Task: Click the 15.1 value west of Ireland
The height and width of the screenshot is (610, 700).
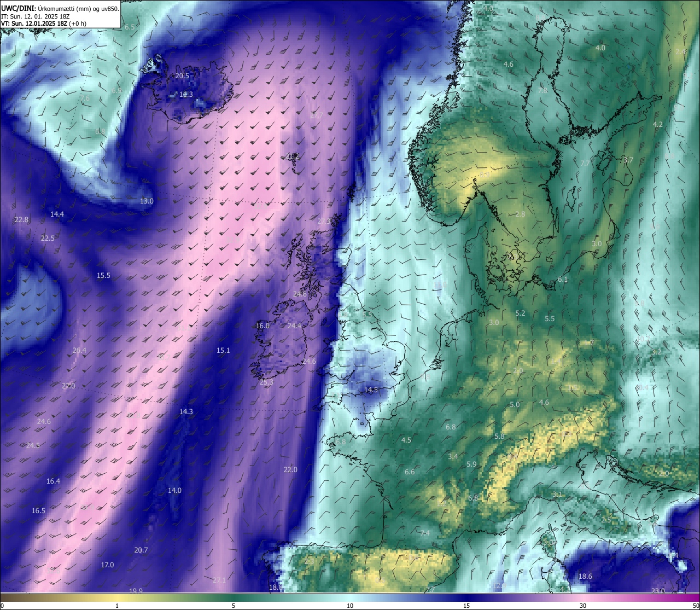Action: [x=223, y=351]
